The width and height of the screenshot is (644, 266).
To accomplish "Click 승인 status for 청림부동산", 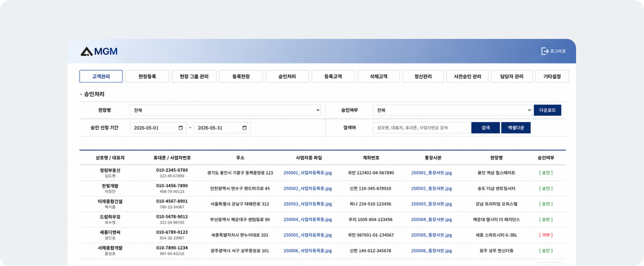I will pos(546,173).
